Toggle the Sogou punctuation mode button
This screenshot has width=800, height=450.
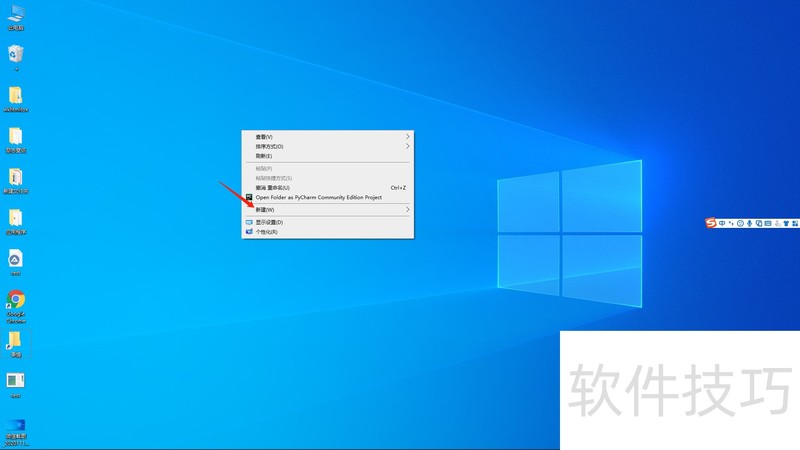tap(732, 222)
